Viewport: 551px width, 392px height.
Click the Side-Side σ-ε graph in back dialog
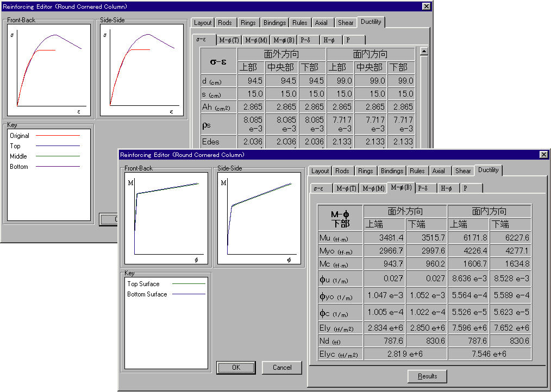(x=142, y=69)
